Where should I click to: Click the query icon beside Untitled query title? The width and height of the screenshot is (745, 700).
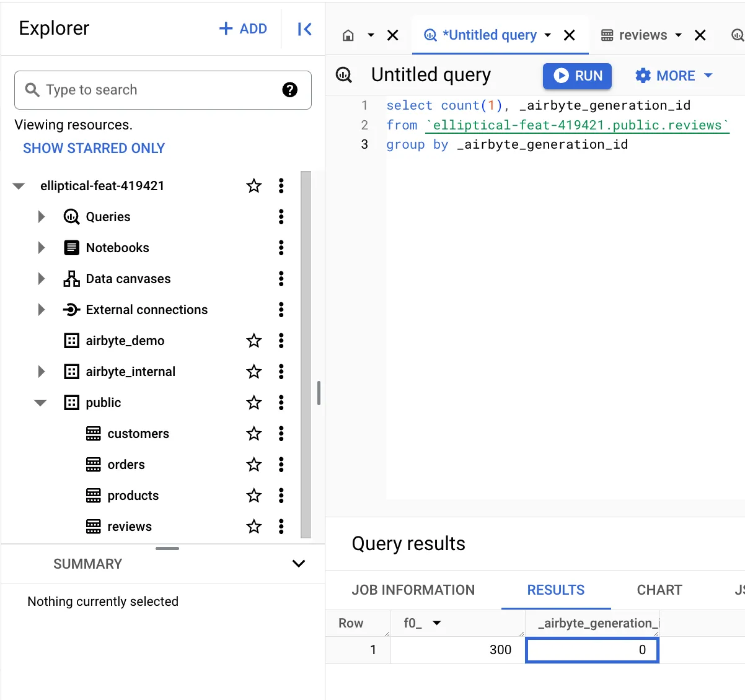tap(344, 75)
